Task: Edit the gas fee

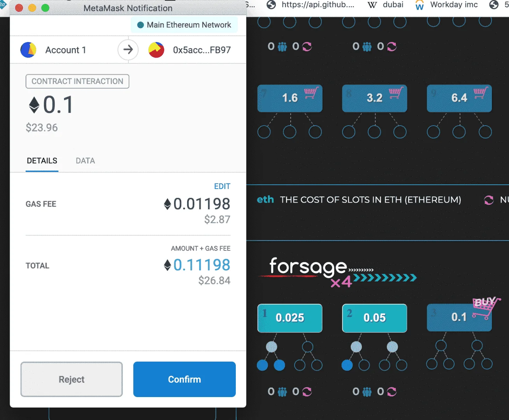Action: point(222,186)
